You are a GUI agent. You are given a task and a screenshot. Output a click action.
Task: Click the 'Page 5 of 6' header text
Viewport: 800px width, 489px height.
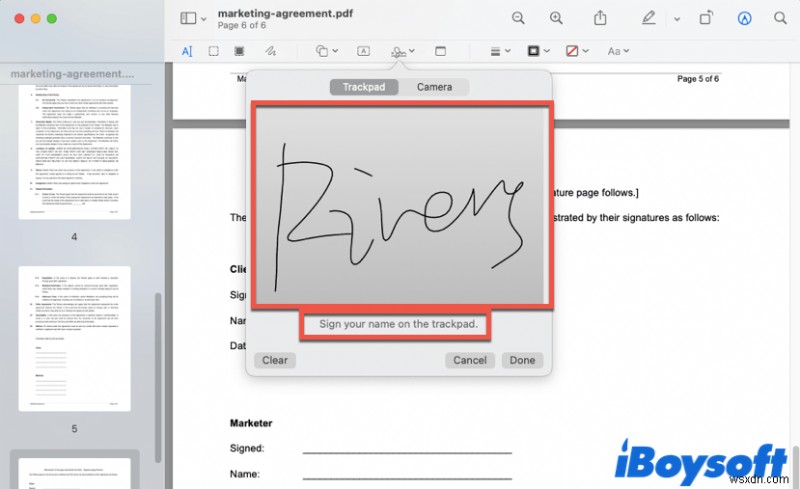tap(698, 79)
